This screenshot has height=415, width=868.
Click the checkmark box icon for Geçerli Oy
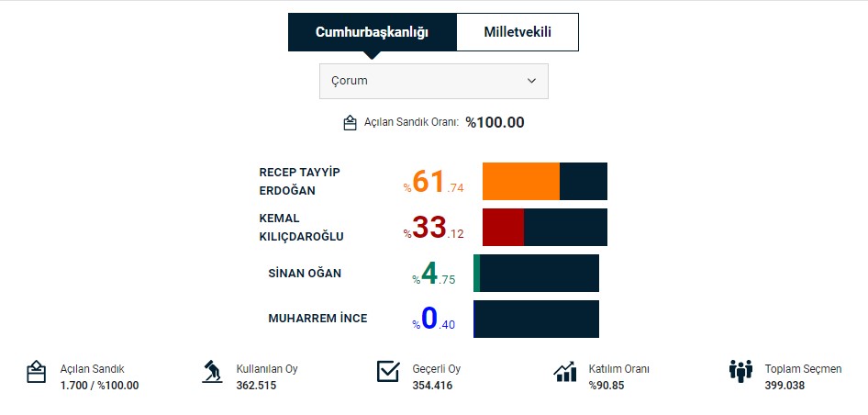click(388, 371)
